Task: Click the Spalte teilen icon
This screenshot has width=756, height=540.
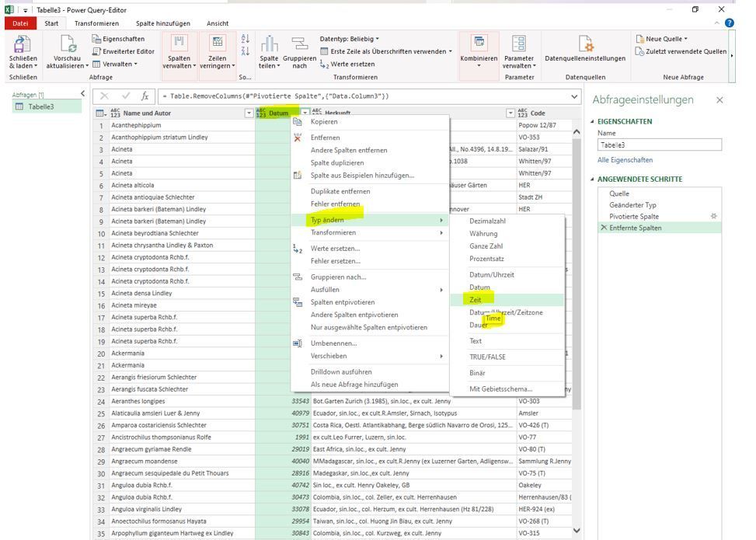Action: pyautogui.click(x=269, y=44)
